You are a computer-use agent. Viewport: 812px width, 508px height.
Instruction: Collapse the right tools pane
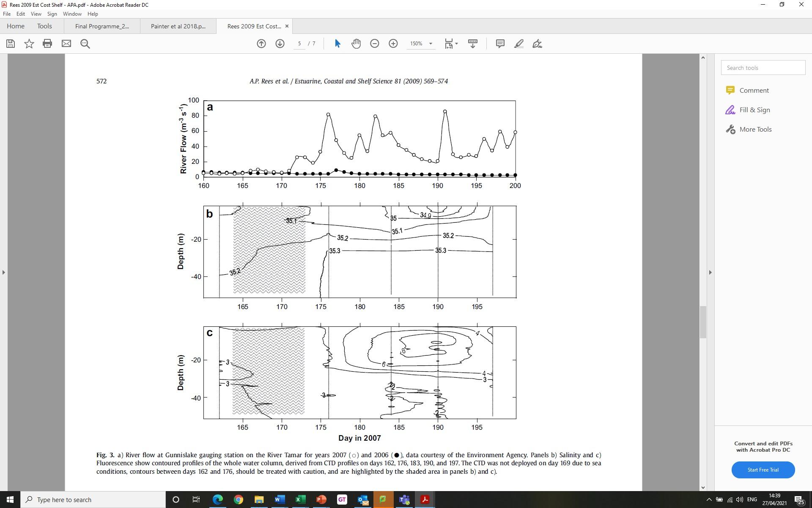click(710, 272)
